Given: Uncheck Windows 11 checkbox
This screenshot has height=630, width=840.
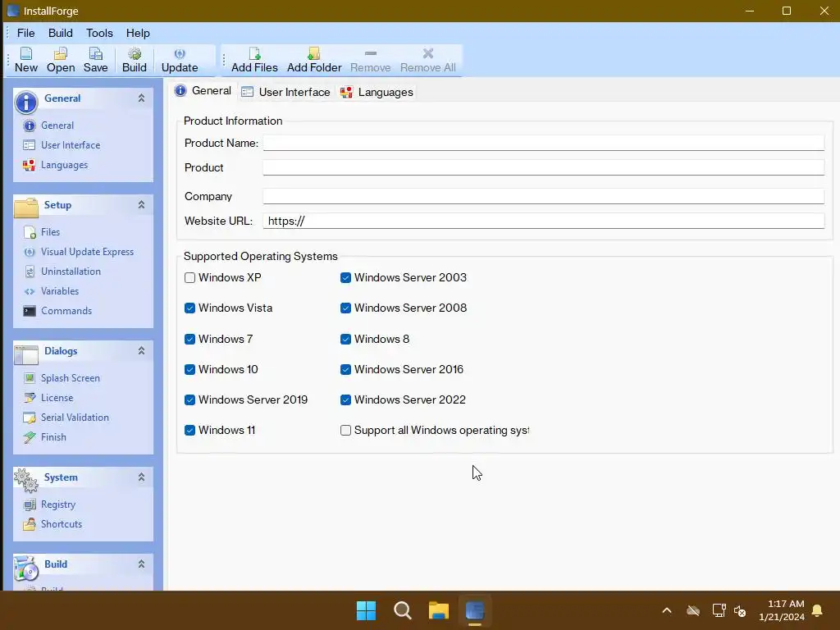Looking at the screenshot, I should (189, 431).
